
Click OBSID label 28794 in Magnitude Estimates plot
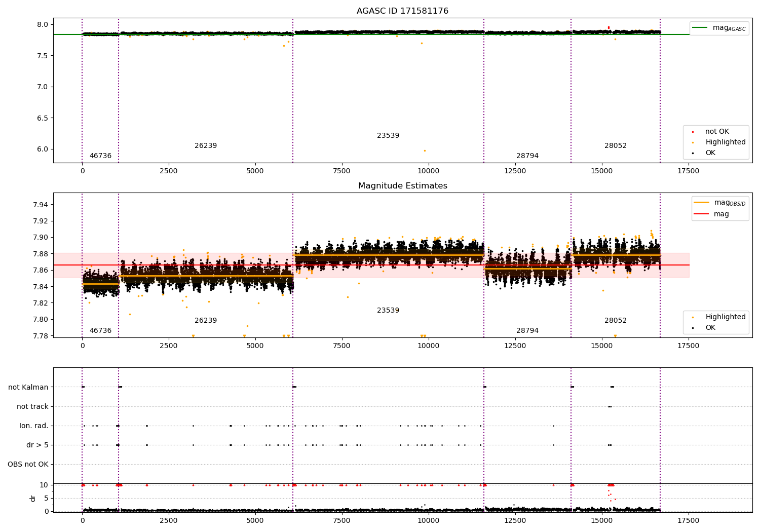[x=527, y=331]
